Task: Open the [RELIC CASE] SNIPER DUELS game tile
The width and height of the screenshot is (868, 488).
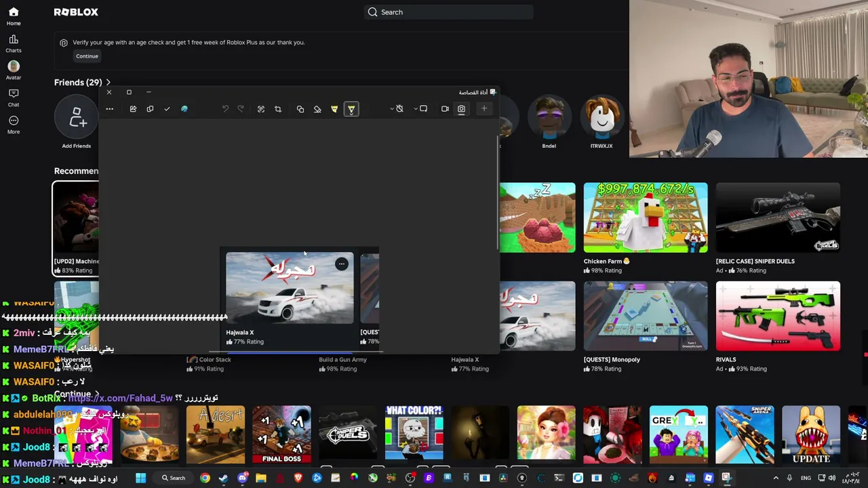Action: pos(778,228)
